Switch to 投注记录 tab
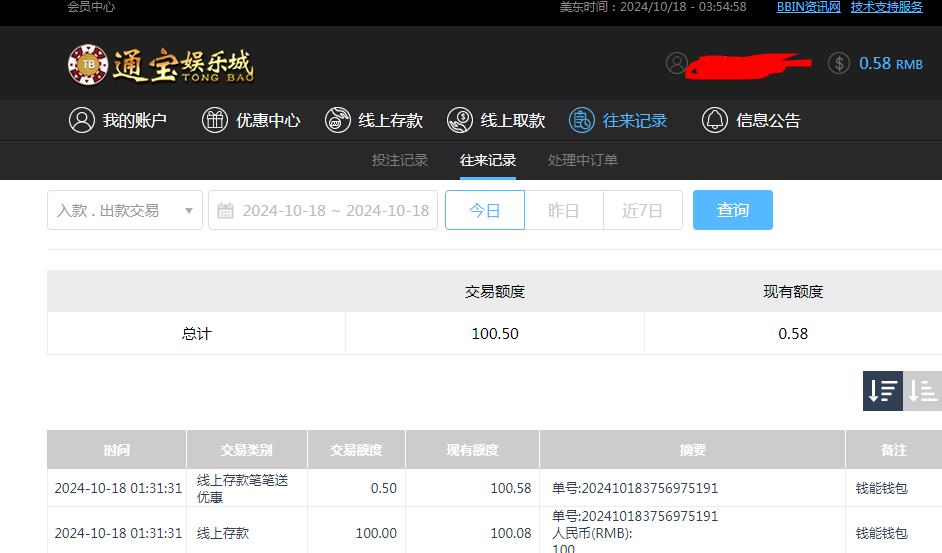Viewport: 942px width, 553px height. [400, 160]
